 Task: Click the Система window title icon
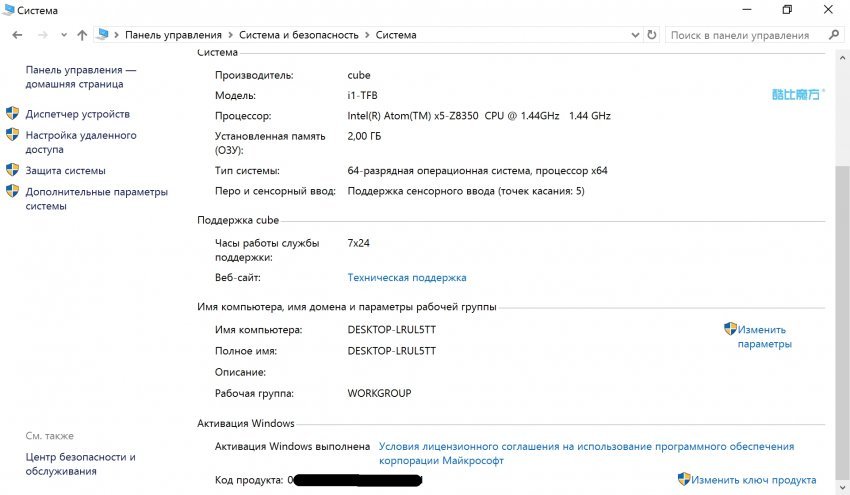coord(9,10)
